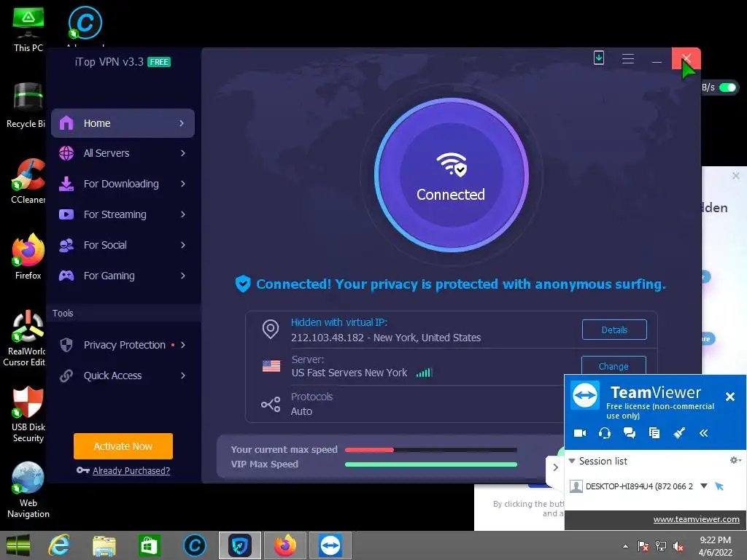
Task: Click the location pin icon
Action: pyautogui.click(x=271, y=329)
